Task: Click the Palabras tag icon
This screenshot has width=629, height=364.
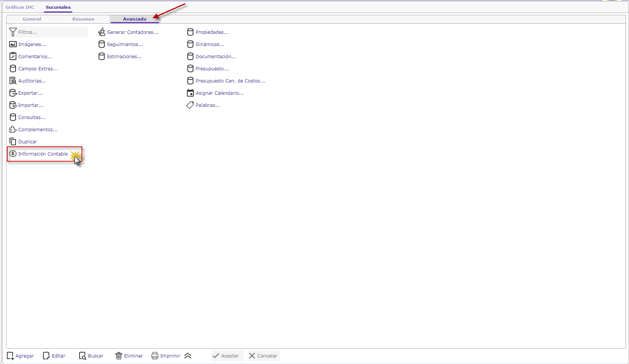Action: point(190,105)
